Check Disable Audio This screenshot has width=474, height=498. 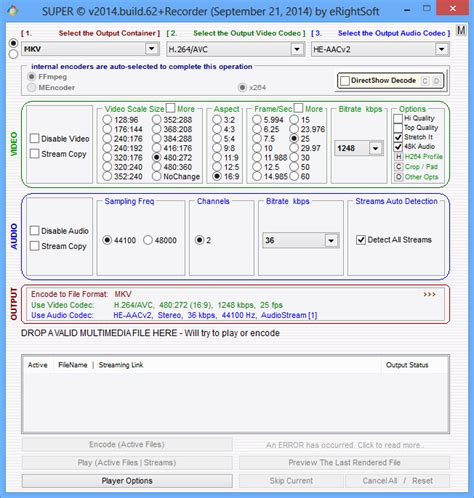[x=34, y=230]
